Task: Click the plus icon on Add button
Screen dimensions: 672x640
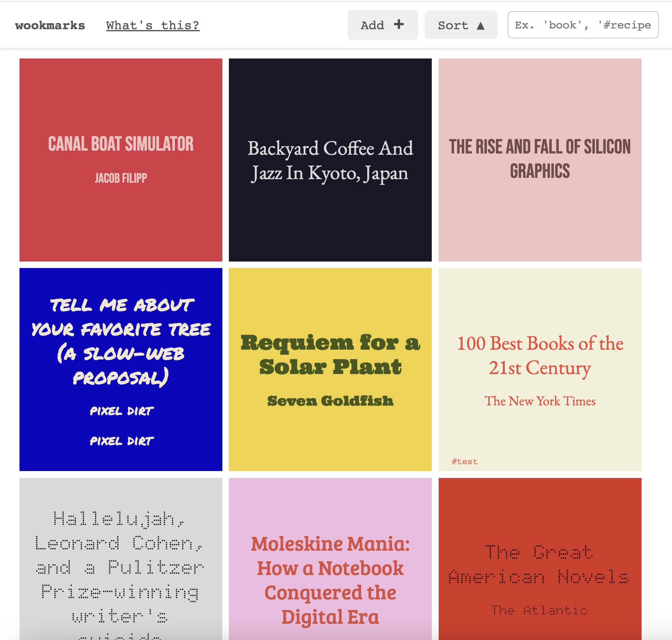Action: coord(399,24)
